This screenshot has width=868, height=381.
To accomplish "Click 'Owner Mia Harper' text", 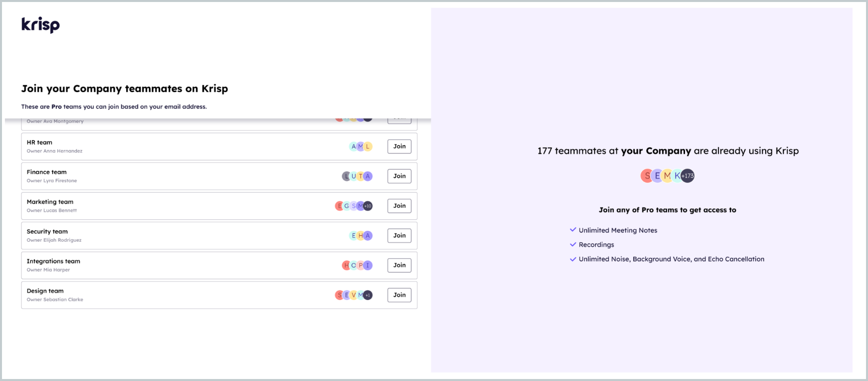I will coord(48,270).
